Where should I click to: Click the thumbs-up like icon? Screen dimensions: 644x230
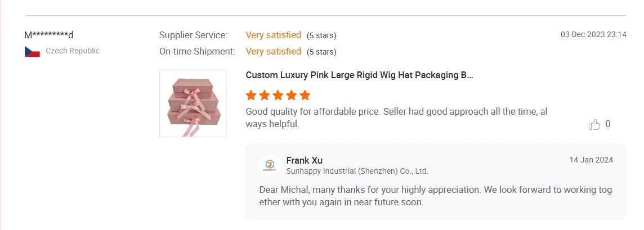coord(594,125)
